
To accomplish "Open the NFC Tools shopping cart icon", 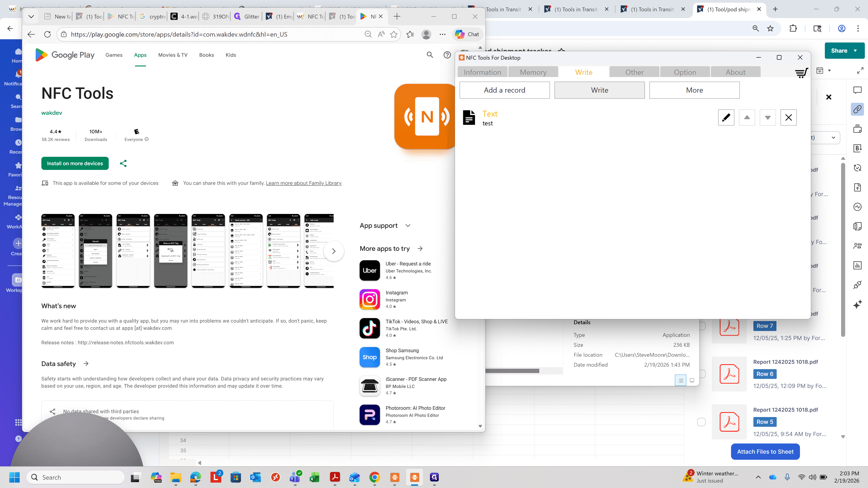I will coord(802,73).
